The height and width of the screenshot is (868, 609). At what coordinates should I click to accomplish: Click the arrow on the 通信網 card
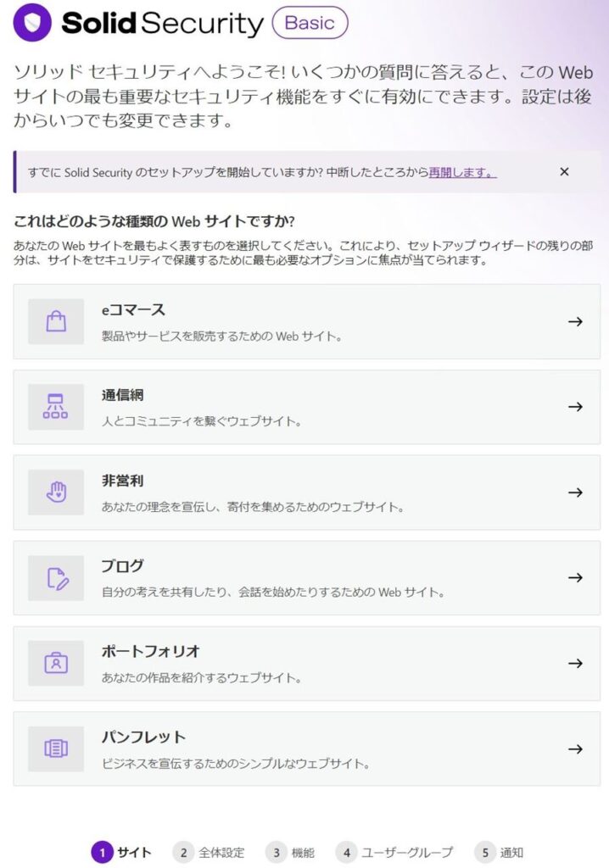(575, 407)
